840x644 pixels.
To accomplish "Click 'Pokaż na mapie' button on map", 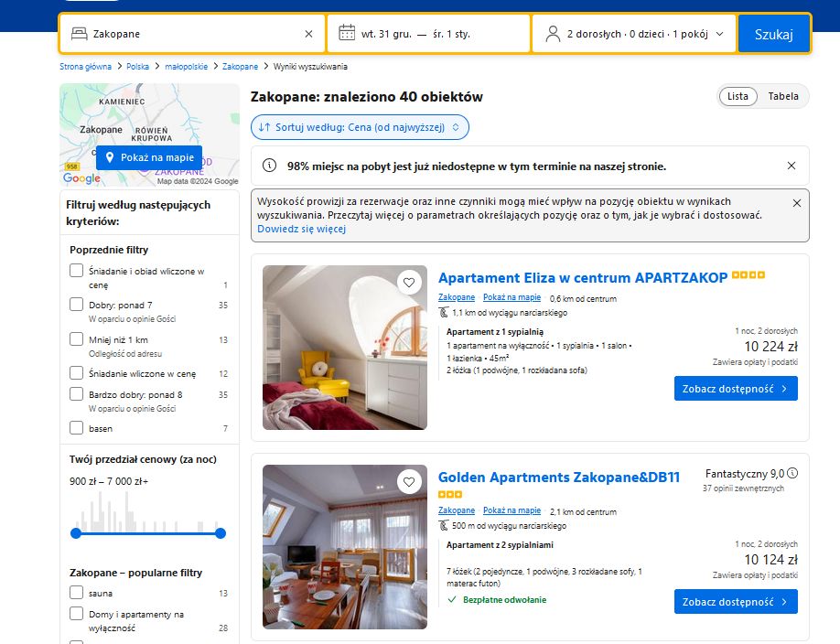I will pyautogui.click(x=149, y=157).
